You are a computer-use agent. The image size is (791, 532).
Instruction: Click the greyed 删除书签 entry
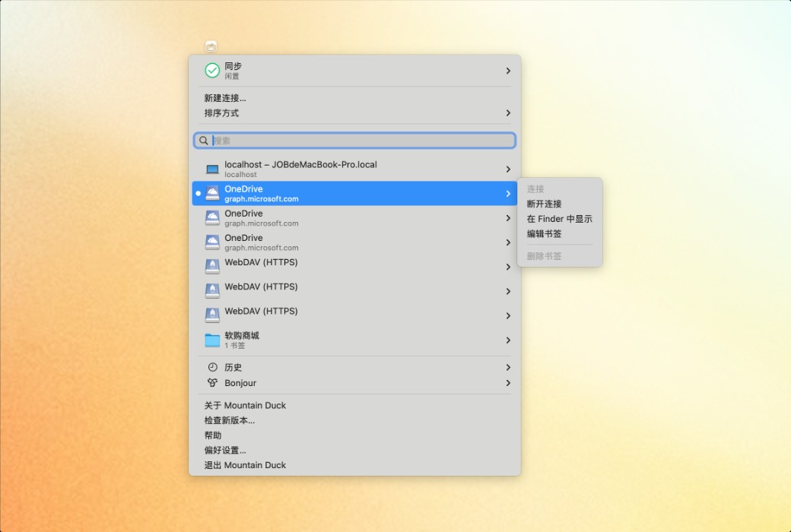pos(545,256)
